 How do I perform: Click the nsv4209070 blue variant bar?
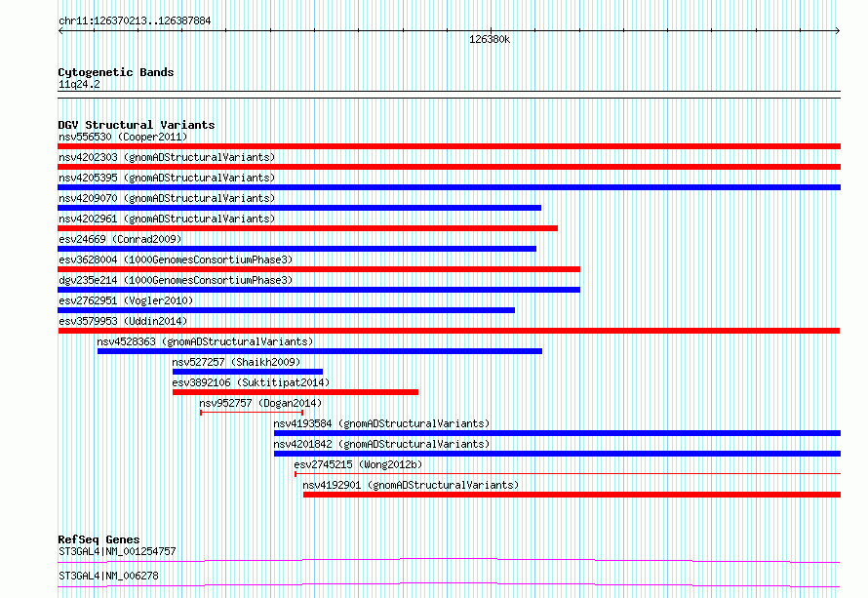(x=299, y=208)
